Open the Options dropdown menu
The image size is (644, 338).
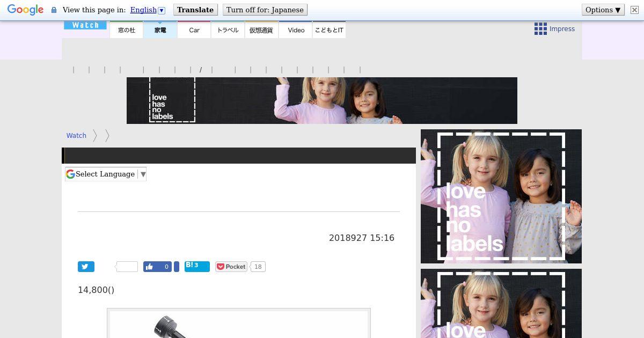coord(603,10)
